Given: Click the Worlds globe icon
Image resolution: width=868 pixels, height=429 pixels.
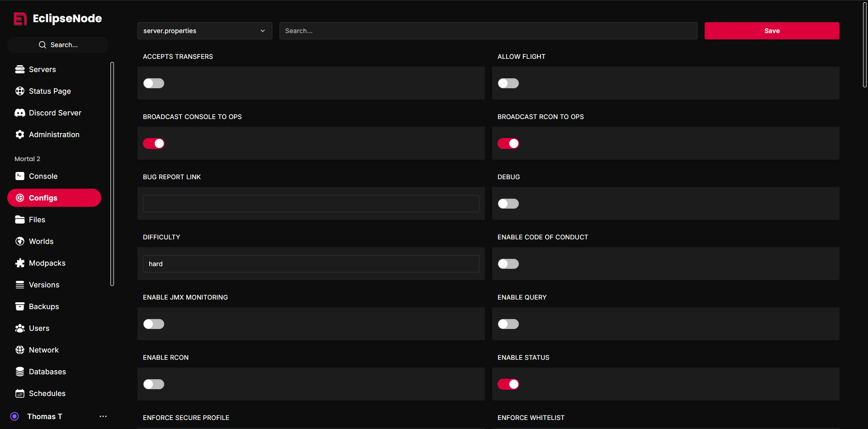Looking at the screenshot, I should pos(20,241).
